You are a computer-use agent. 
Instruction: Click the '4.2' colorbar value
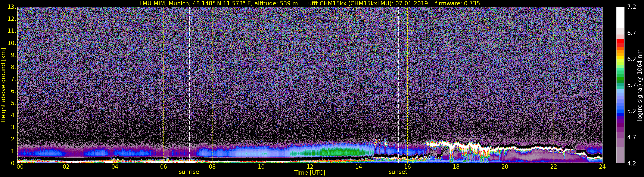click(x=632, y=163)
